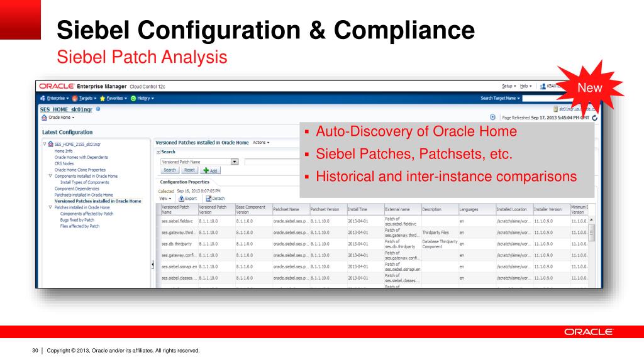The width and height of the screenshot is (644, 362).
Task: Click the left panel collapse splitter arrow
Action: coord(153,265)
